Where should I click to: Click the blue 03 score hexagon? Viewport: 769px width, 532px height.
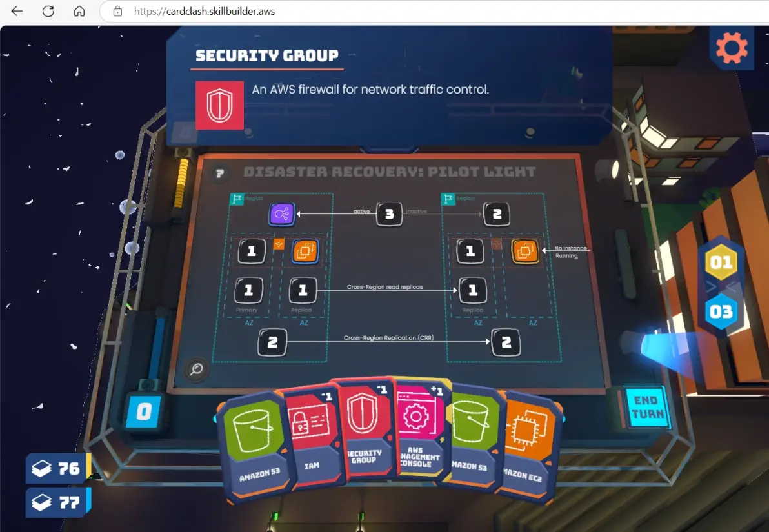coord(721,312)
